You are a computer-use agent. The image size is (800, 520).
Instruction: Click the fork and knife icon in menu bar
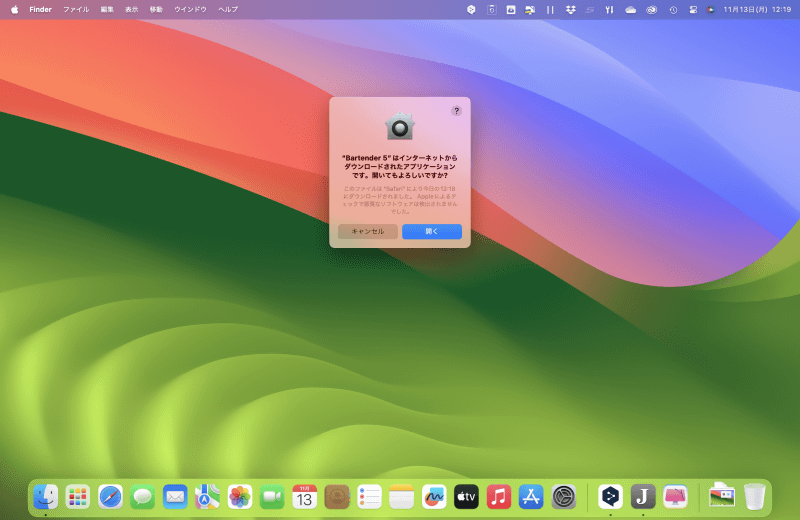(x=609, y=10)
